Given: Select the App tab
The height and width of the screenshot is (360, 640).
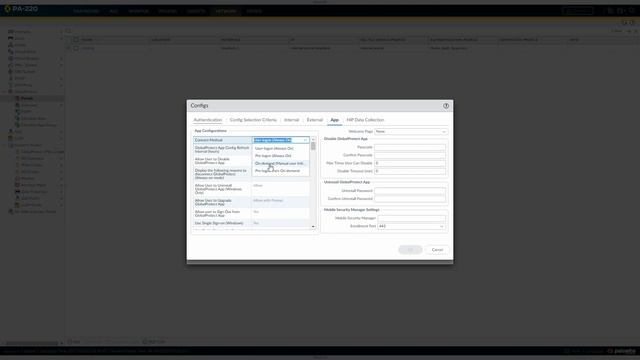Looking at the screenshot, I should coord(334,120).
